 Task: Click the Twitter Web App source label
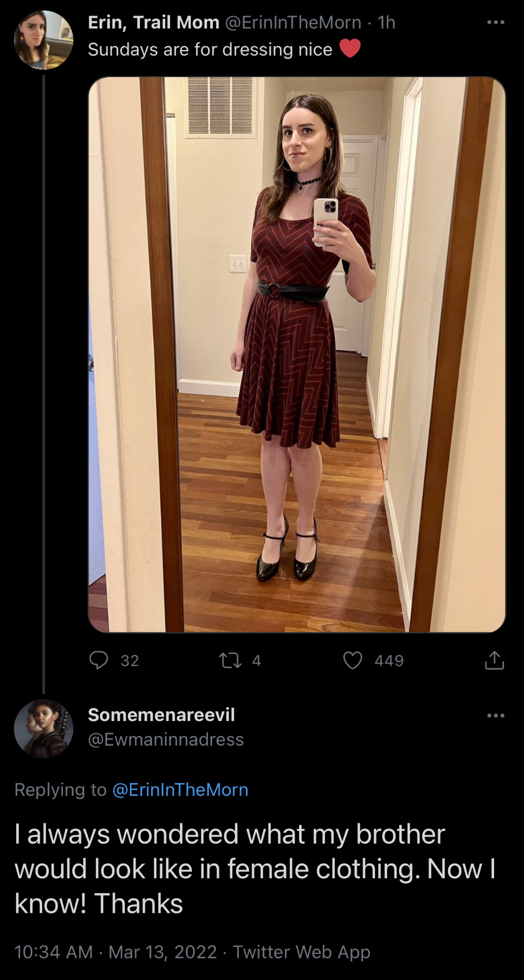coord(302,952)
